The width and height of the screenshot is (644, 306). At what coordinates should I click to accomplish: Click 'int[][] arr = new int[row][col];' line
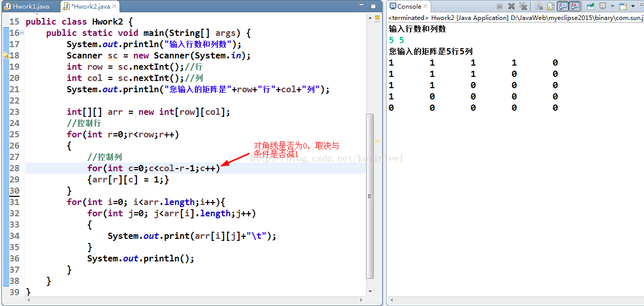(x=149, y=112)
